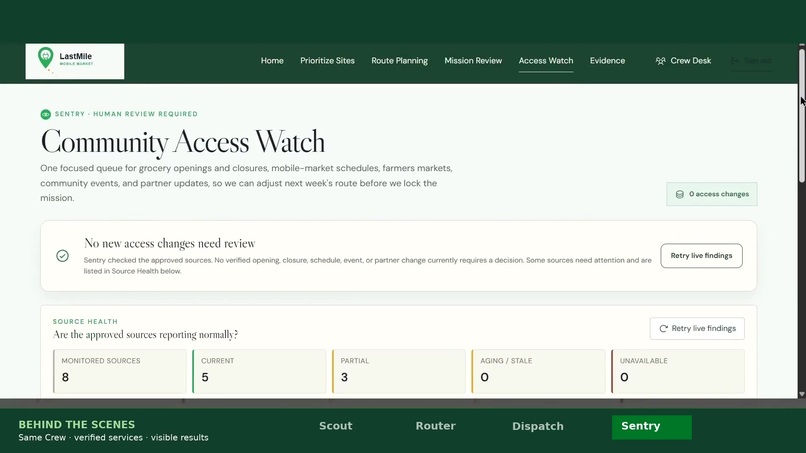Screen dimensions: 806x453
Task: Click the circular checkmark status icon
Action: click(63, 256)
